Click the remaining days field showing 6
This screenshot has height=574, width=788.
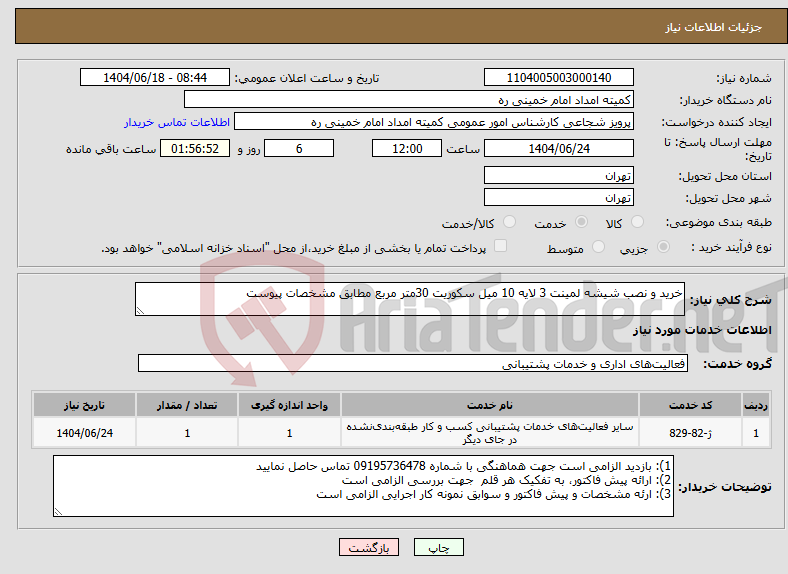coord(299,148)
